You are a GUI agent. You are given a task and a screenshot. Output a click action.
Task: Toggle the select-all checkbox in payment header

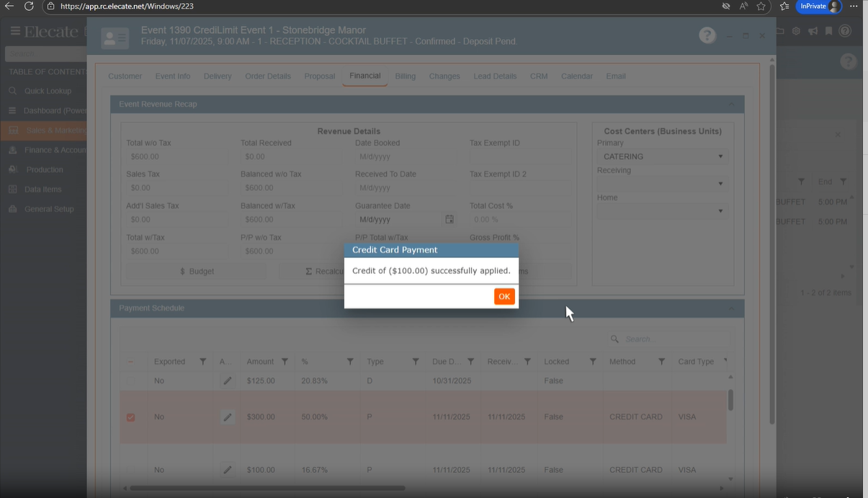tap(130, 362)
